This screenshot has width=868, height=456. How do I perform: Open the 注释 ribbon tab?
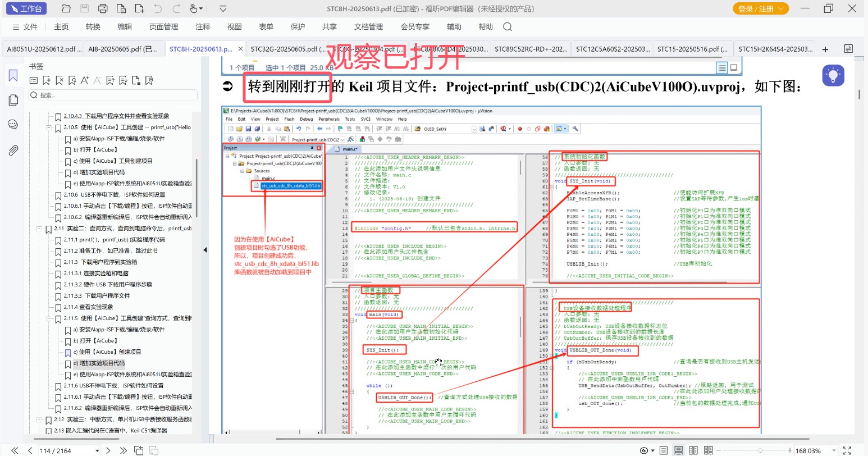click(203, 26)
